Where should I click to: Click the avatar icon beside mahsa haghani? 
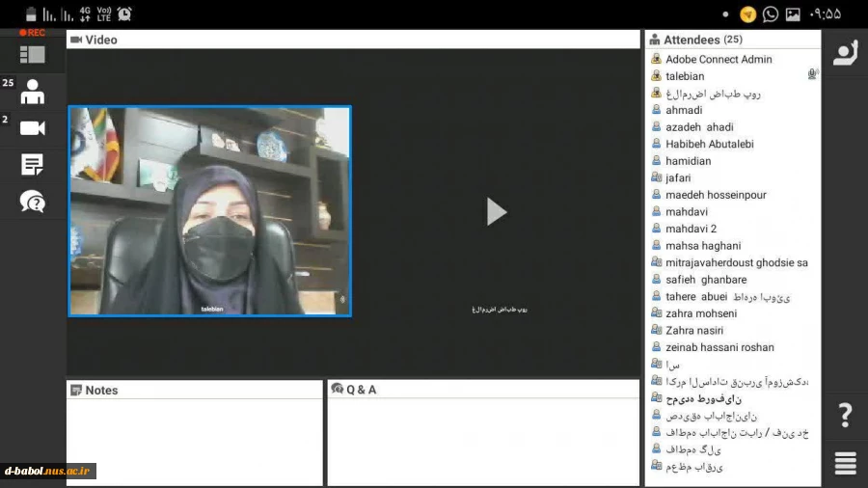click(656, 245)
